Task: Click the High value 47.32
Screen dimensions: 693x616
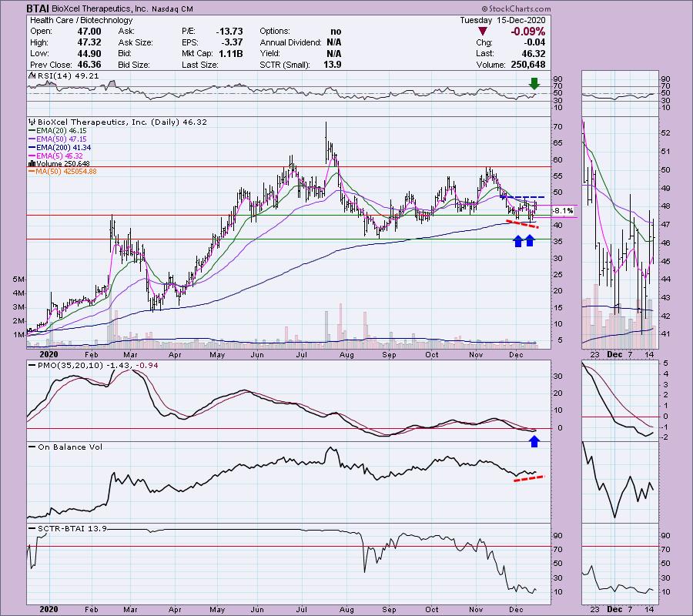Action: pyautogui.click(x=89, y=42)
